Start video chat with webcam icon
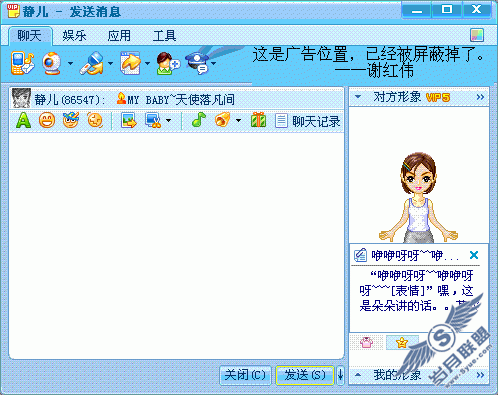498x395 pixels. click(52, 63)
